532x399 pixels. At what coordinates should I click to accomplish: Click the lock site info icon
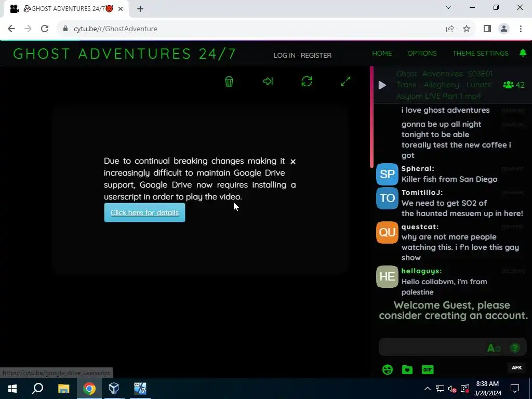pos(65,29)
